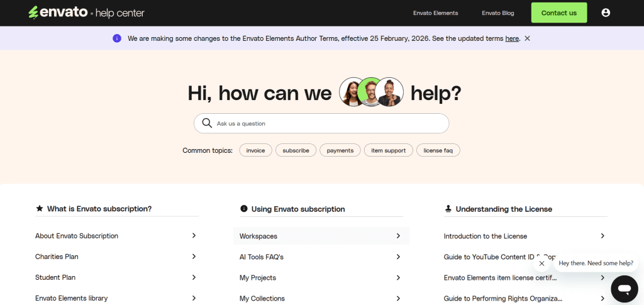Open Introduction to the License article
Viewport: 644px width, 305px height.
486,236
